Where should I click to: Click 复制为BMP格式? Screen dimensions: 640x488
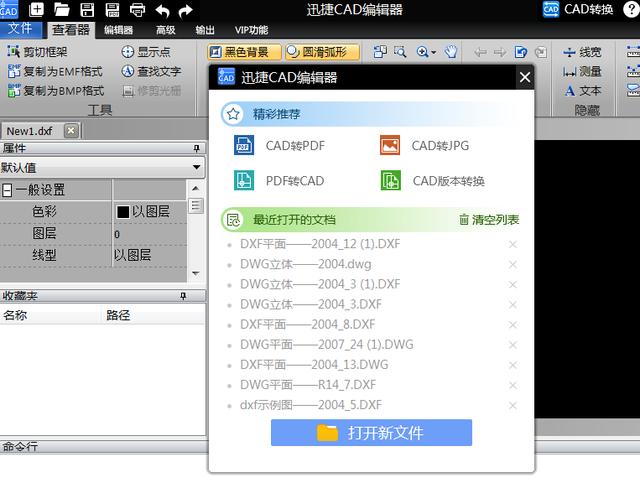pos(56,91)
